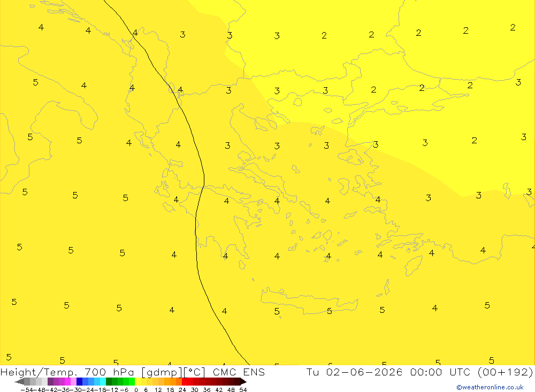
Task: Pick the dark purple legend swatch
Action: [x=50, y=382]
